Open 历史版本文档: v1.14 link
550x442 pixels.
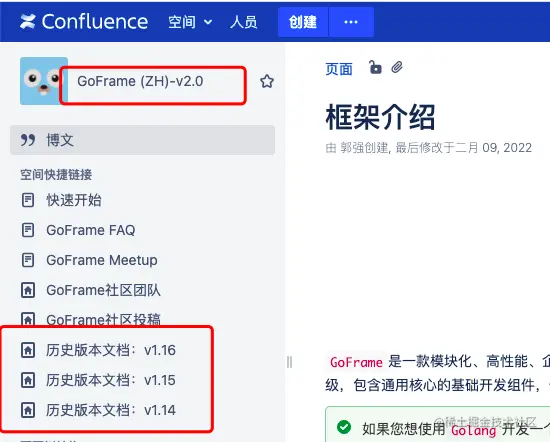coord(111,410)
